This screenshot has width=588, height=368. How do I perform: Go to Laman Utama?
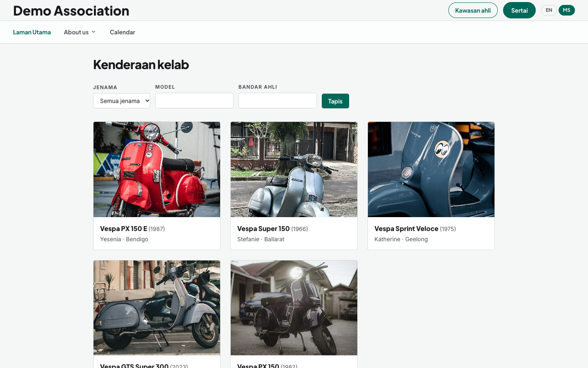(32, 32)
